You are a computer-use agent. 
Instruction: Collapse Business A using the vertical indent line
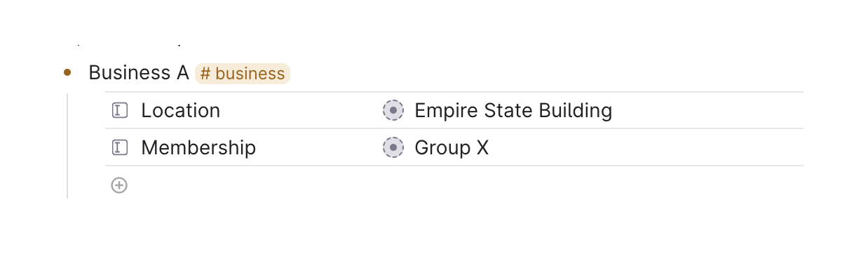[67, 146]
